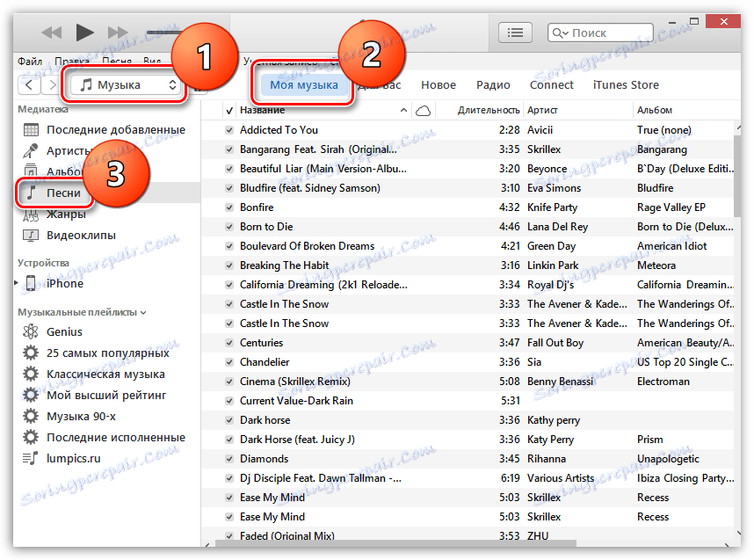Click the Жанры icon in sidebar
The image size is (754, 560).
tap(30, 216)
